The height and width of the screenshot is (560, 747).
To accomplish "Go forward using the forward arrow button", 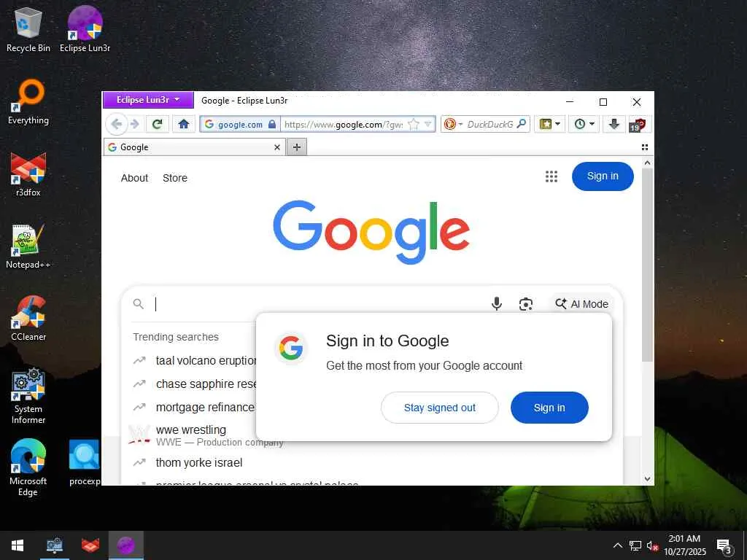I will pos(135,124).
